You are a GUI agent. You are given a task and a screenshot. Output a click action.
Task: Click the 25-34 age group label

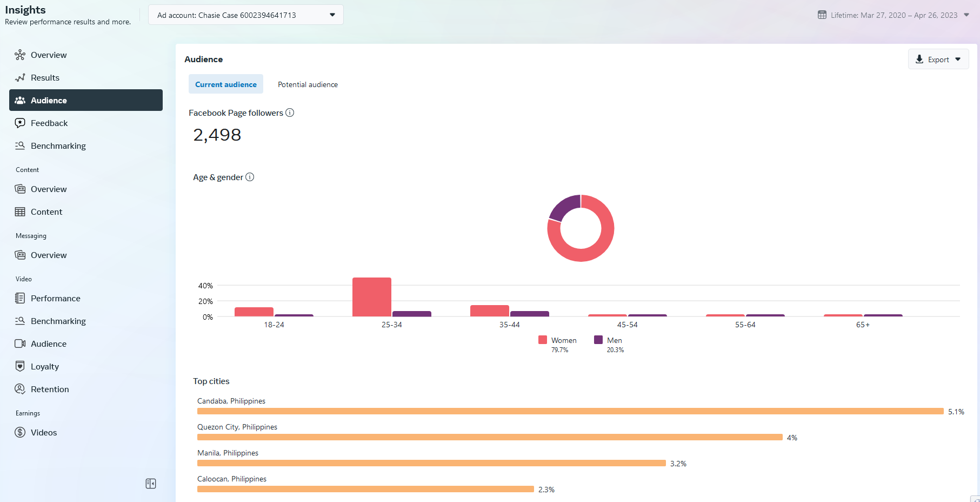(392, 325)
